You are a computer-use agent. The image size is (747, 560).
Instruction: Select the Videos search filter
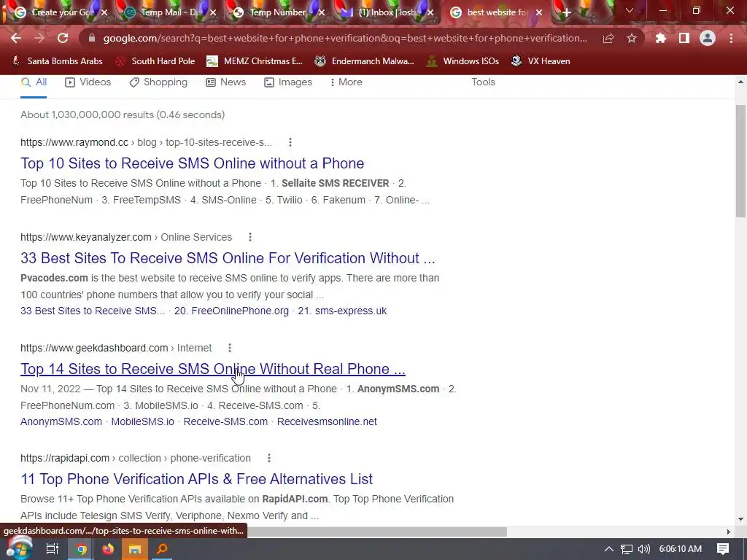point(88,82)
